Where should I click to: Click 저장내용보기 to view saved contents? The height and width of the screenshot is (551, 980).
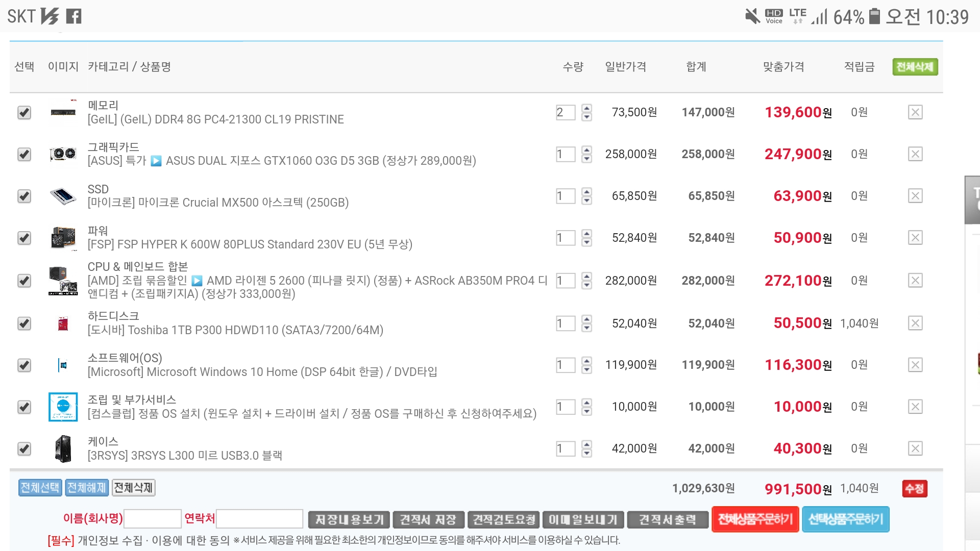349,520
